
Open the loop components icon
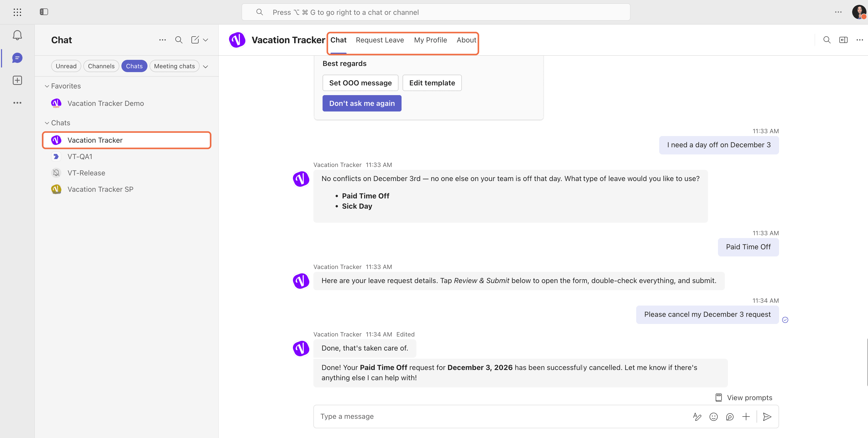[729, 417]
